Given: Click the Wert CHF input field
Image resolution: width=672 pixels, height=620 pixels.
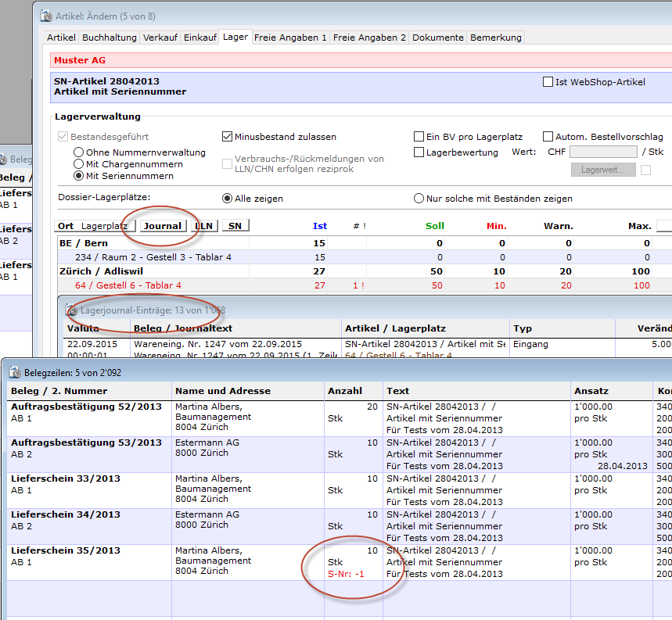Looking at the screenshot, I should (602, 152).
